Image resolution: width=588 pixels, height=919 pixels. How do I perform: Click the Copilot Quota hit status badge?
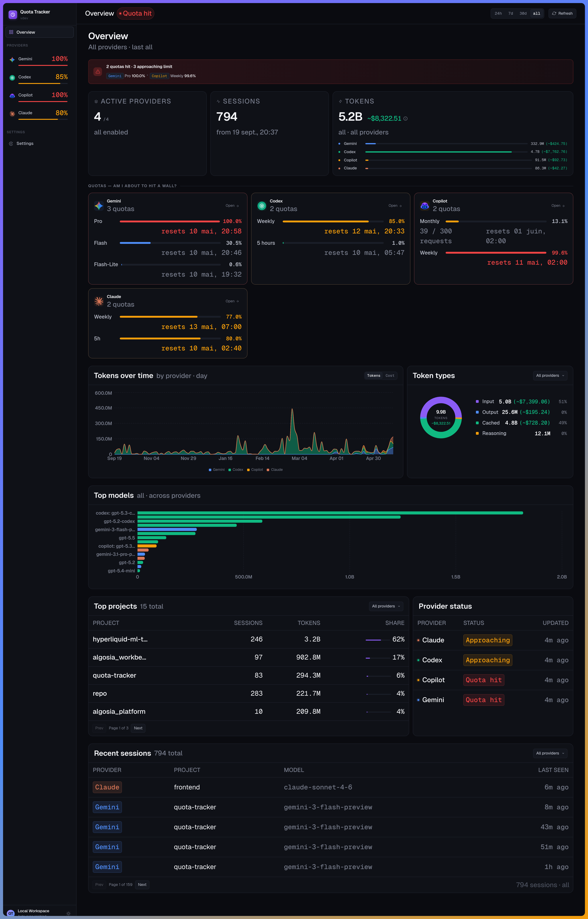coord(484,680)
